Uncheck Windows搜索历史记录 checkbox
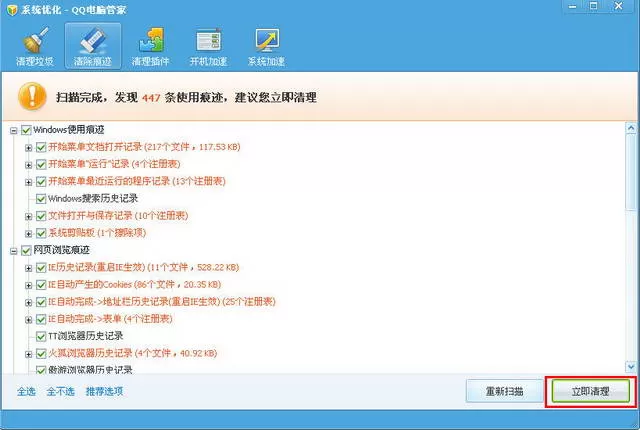640x430 pixels. tap(41, 199)
